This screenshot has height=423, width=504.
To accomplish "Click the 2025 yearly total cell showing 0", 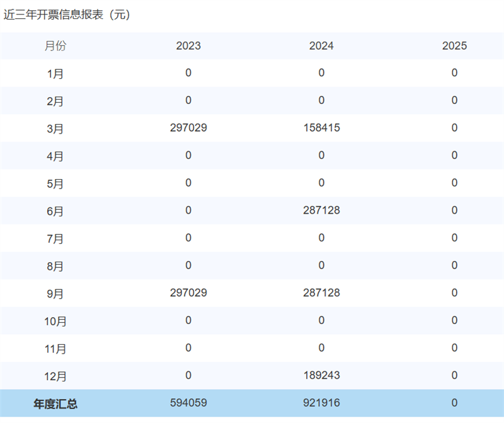I will 454,402.
